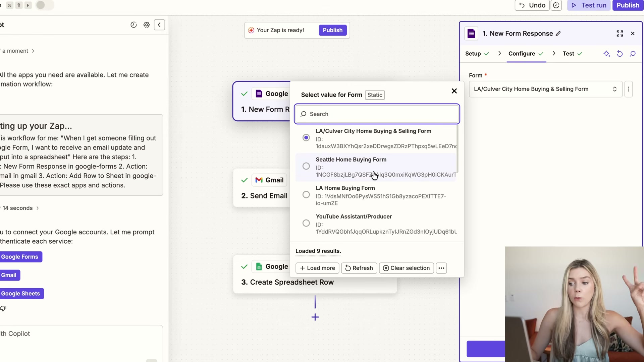Focus the form Search field
644x362 pixels.
point(377,114)
